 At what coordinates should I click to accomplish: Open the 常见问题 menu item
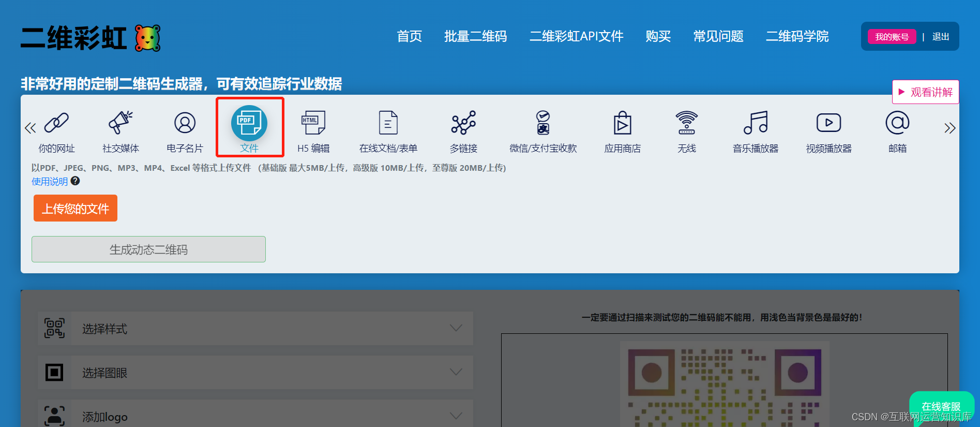[x=718, y=36]
